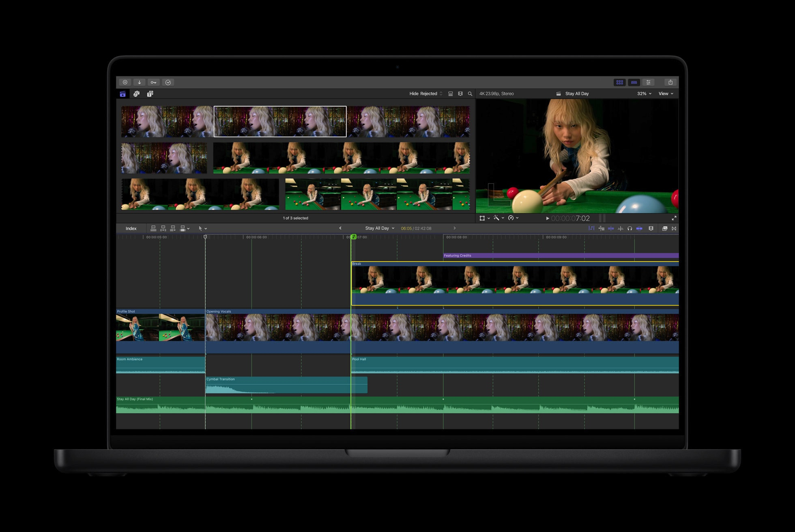The image size is (795, 532).
Task: Play from the viewer play button
Action: point(547,219)
